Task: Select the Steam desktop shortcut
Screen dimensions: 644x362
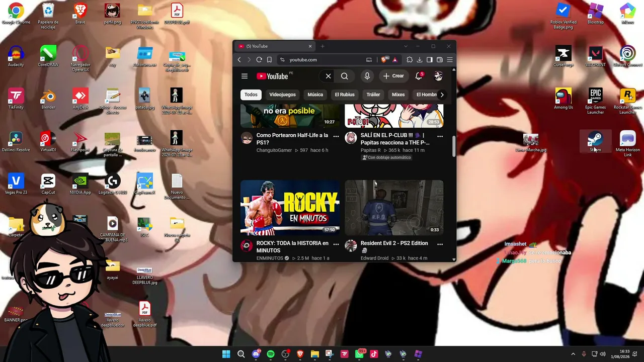Action: pos(595,141)
